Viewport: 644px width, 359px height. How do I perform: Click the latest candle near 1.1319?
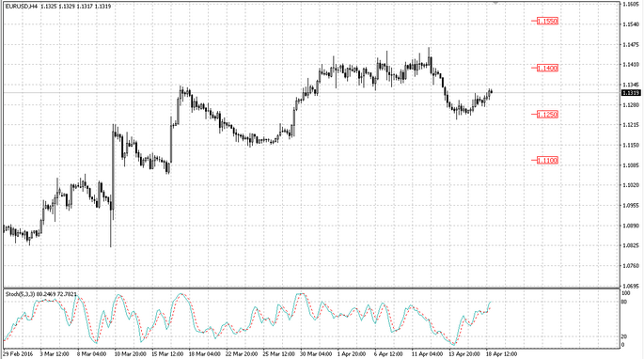click(x=491, y=91)
